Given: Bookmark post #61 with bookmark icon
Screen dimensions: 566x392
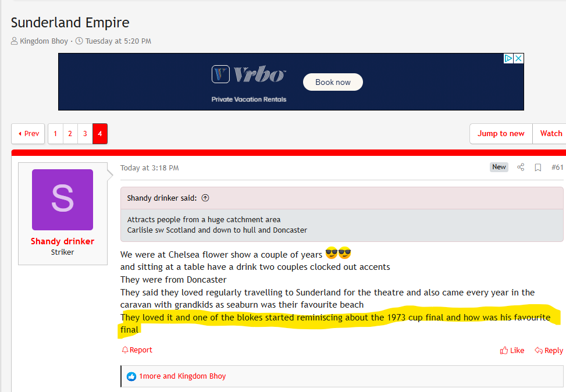Looking at the screenshot, I should point(538,168).
